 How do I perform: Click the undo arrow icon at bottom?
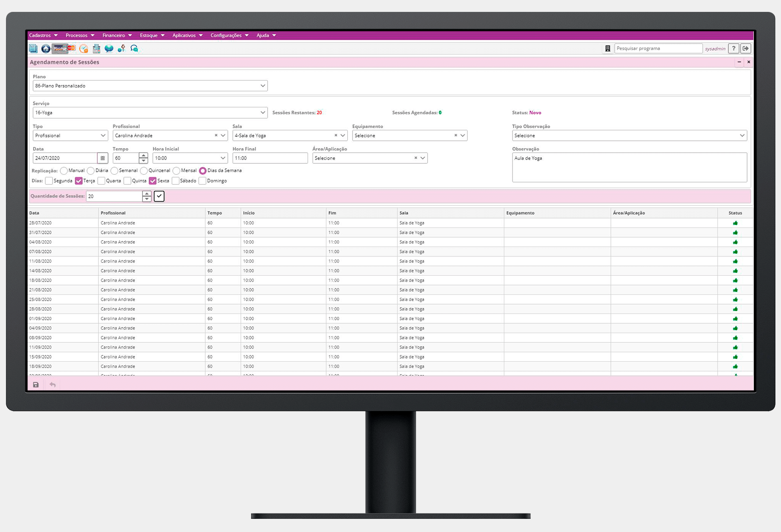pos(53,385)
